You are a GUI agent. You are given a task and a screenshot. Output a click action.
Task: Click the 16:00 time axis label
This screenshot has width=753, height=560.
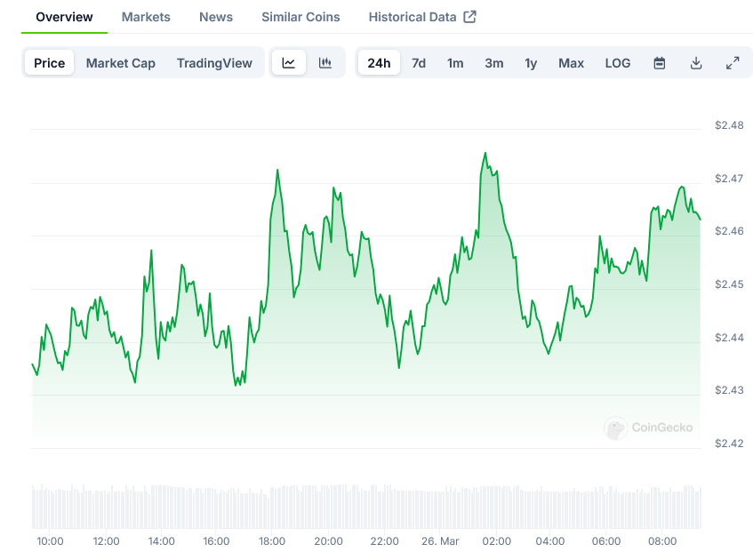point(216,541)
